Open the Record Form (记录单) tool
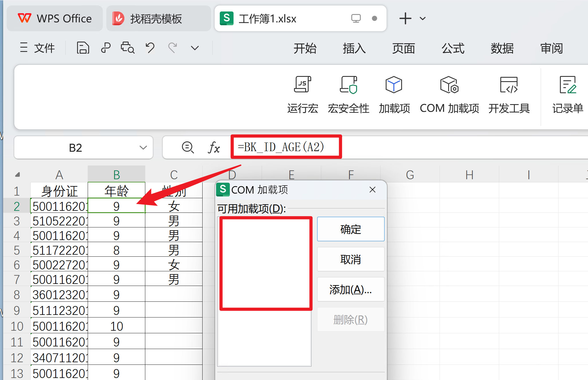588x380 pixels. pyautogui.click(x=568, y=95)
